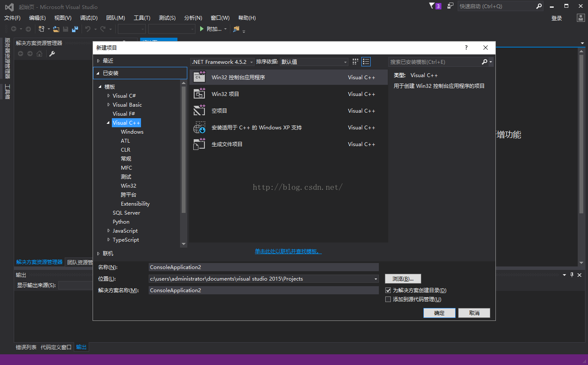588x365 pixels.
Task: Click the wrench properties icon in Solution Explorer
Action: coord(52,54)
